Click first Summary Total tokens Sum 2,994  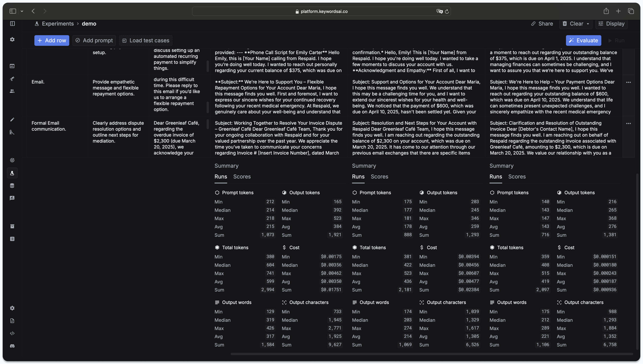point(267,290)
